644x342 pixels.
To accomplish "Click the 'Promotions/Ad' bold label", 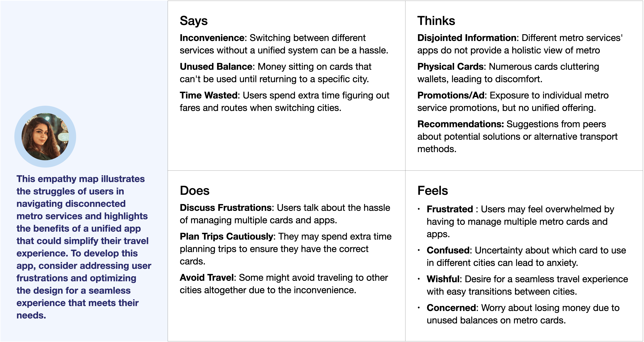I will tap(451, 96).
